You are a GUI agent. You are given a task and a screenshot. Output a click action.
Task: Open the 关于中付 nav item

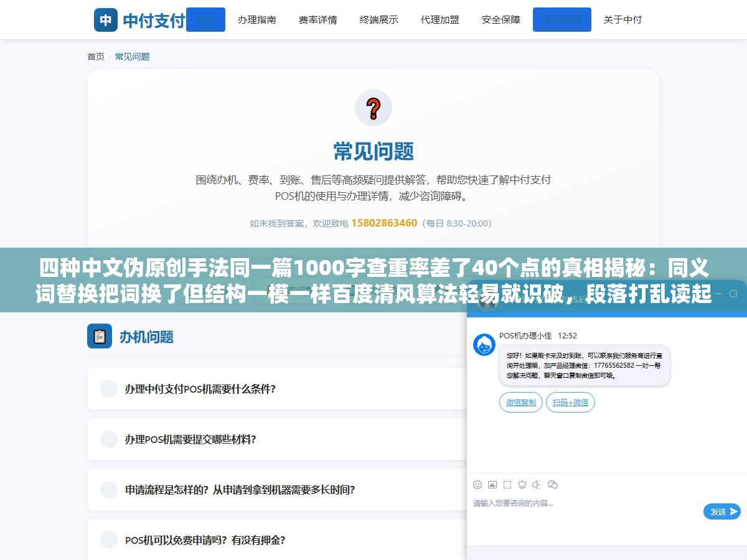[x=622, y=20]
